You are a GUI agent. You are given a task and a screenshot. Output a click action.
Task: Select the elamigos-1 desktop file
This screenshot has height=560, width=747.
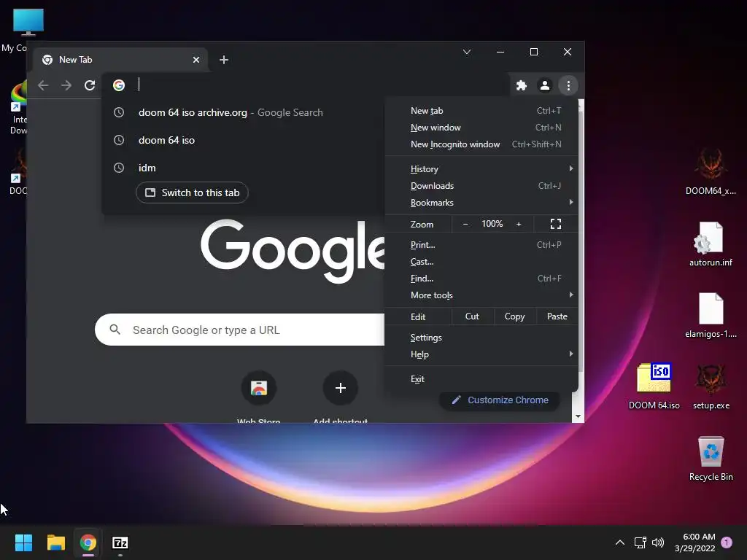coord(711,315)
